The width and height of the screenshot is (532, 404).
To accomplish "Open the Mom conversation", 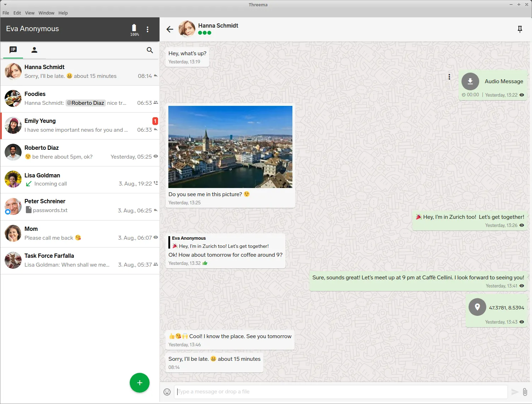I will (x=80, y=234).
